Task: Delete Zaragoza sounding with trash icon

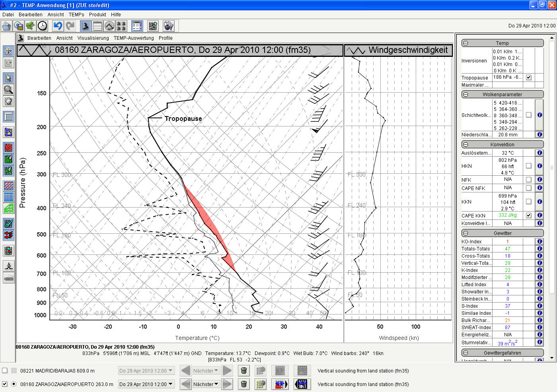Action: tap(244, 384)
